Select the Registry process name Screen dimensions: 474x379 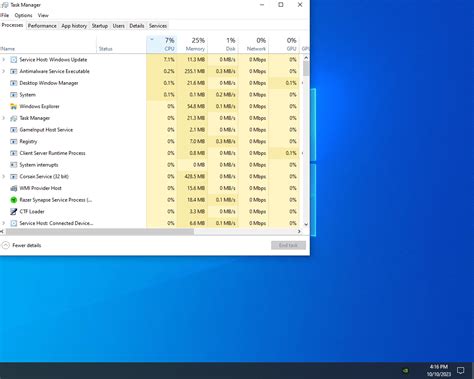(28, 141)
